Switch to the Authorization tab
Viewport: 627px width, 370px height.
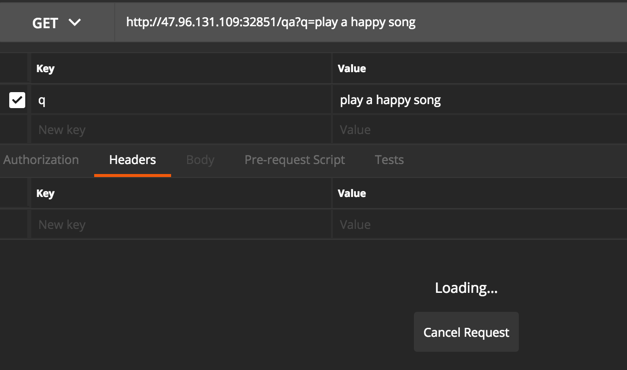[x=41, y=160]
